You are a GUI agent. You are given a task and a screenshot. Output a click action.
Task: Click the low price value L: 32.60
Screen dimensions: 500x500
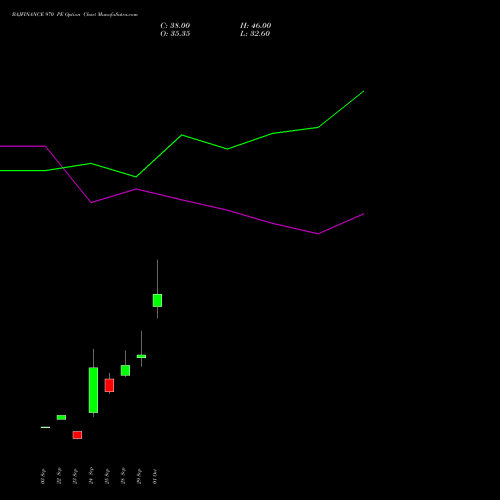point(255,34)
